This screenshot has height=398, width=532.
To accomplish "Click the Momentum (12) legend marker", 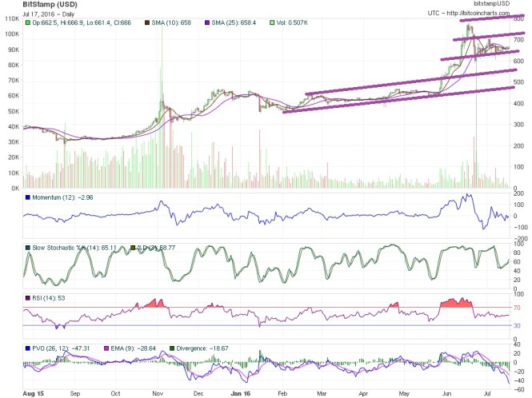I will (x=29, y=197).
